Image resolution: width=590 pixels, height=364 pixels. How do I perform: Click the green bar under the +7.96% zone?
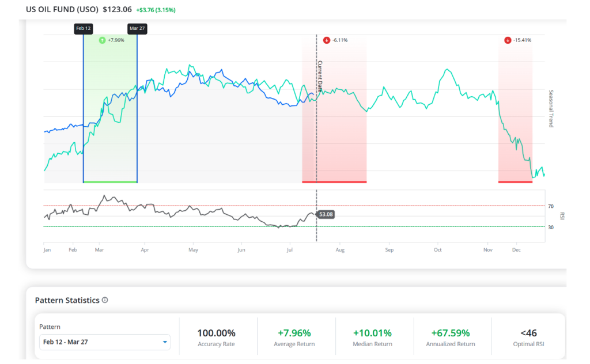point(110,182)
